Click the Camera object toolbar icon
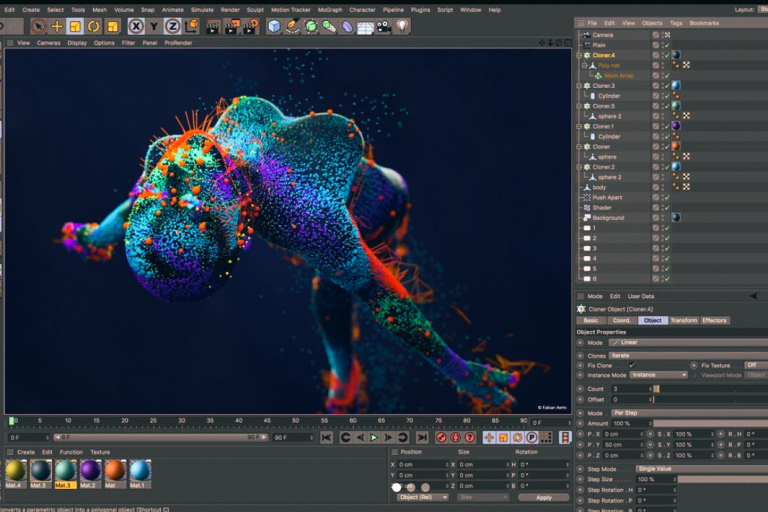This screenshot has width=768, height=512. tap(383, 26)
